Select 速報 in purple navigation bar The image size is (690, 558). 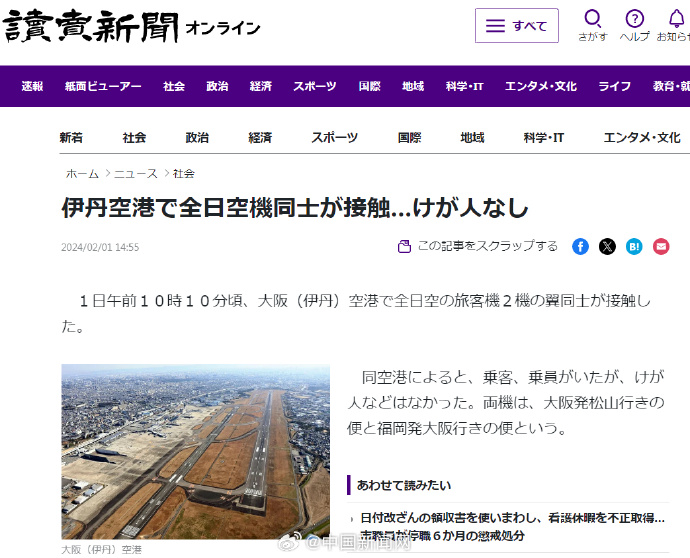point(32,86)
